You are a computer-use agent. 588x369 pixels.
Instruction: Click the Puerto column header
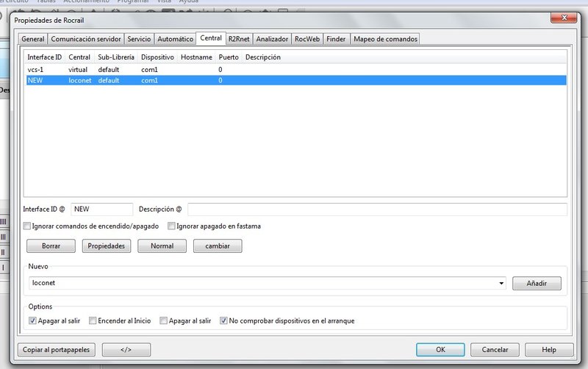click(x=229, y=57)
